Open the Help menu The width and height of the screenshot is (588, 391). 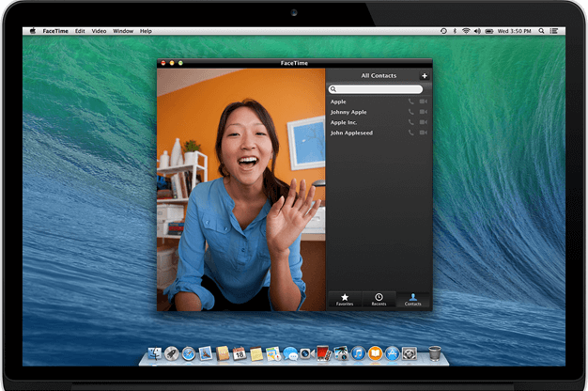(x=146, y=31)
